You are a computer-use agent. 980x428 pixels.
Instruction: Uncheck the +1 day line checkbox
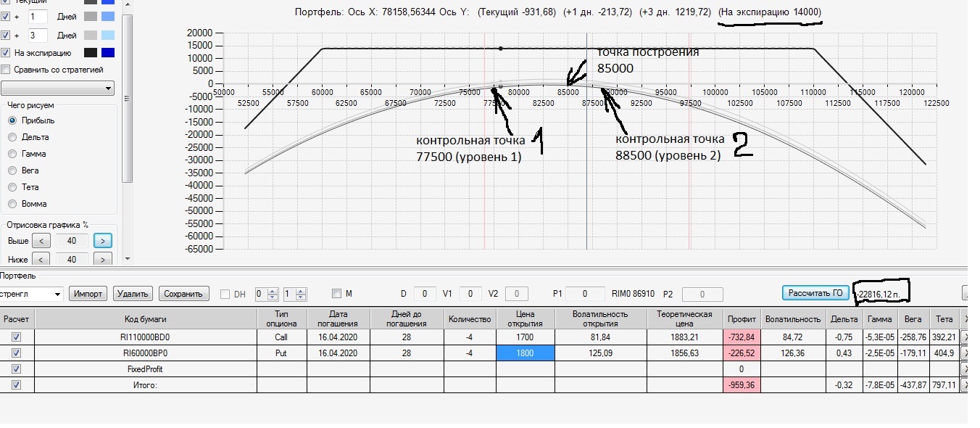pos(6,16)
